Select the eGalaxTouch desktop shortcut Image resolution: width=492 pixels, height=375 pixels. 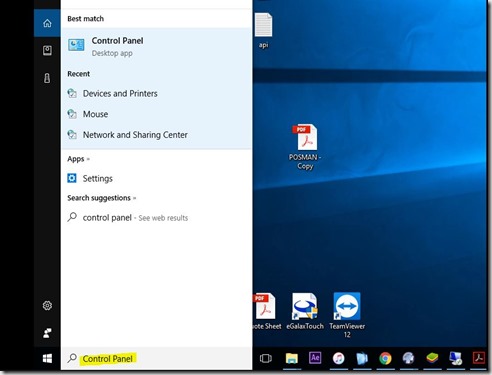(x=305, y=311)
